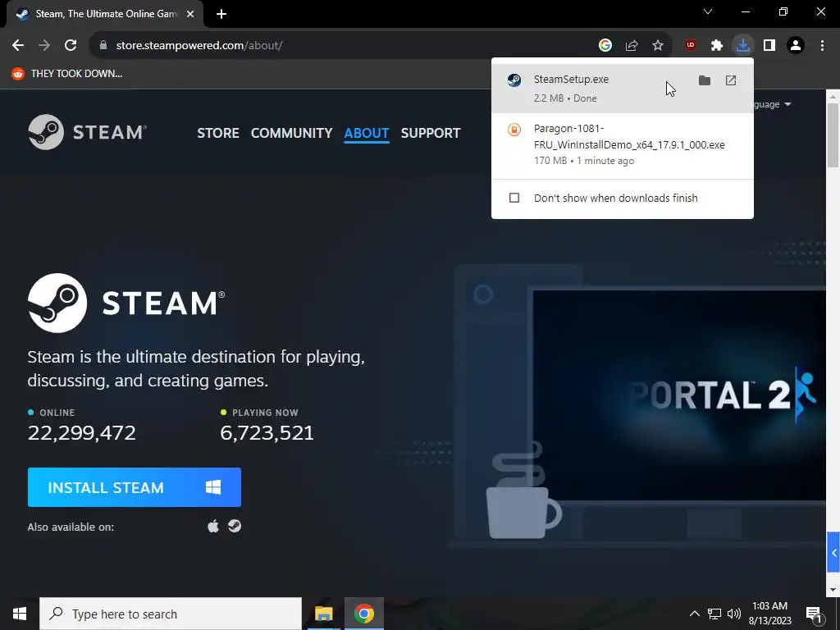Open the Chrome profile avatar
The height and width of the screenshot is (630, 840).
coord(796,46)
